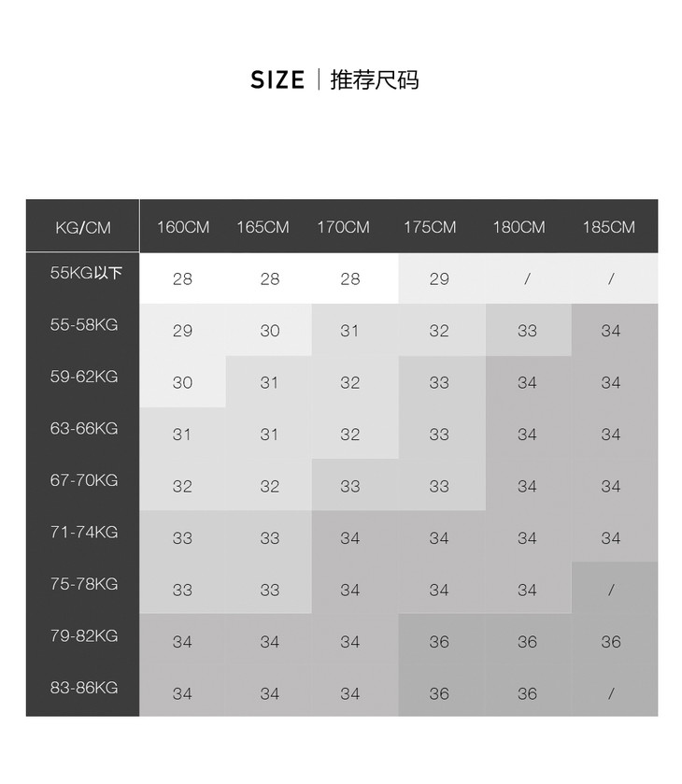Select the 180CM column header
Viewport: 682px width, 784px height.
tap(519, 227)
